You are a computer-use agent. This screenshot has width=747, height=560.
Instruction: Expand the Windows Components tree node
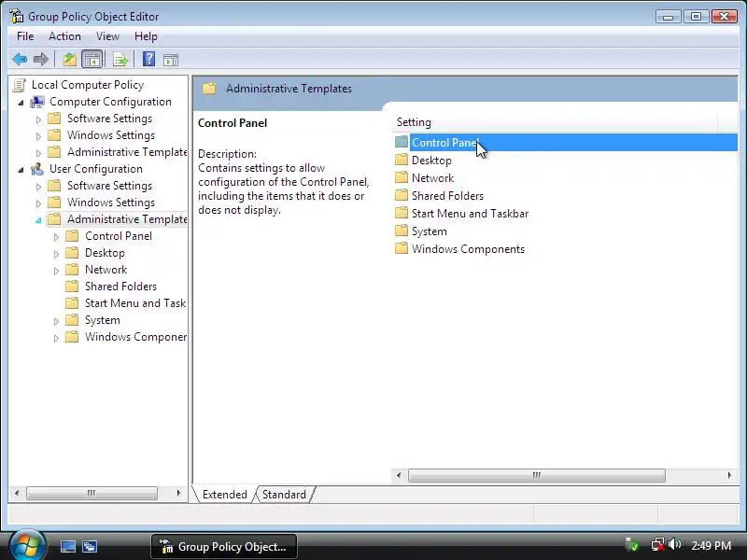(56, 338)
